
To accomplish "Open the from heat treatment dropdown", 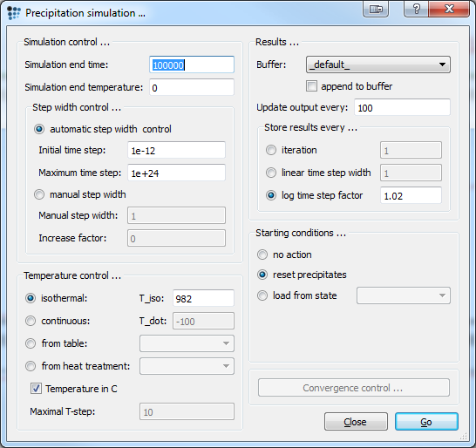I will [187, 366].
